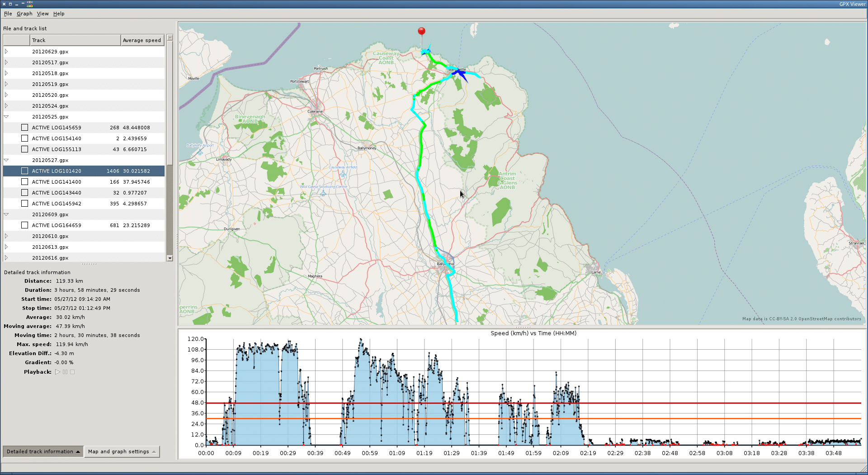Screen dimensions: 868x475
Task: Expand the 20120629.gpx file entry
Action: tap(6, 52)
